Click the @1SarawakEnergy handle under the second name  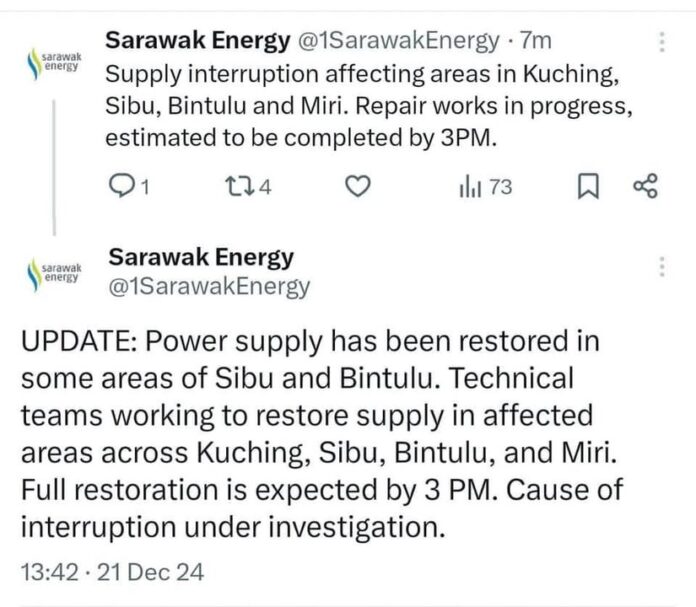click(209, 287)
